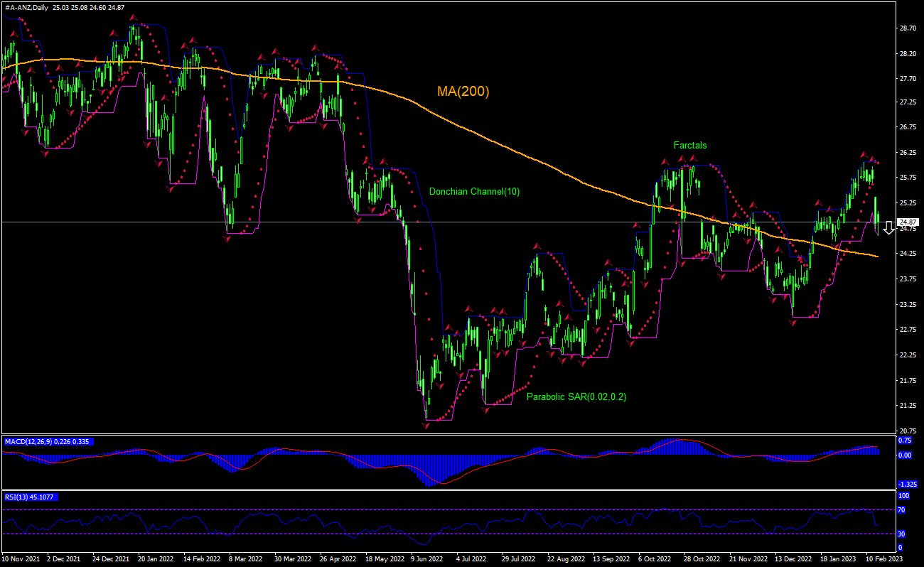
Task: Click the Parabolic SAR(0,02,0,2) text annotation
Action: point(576,397)
